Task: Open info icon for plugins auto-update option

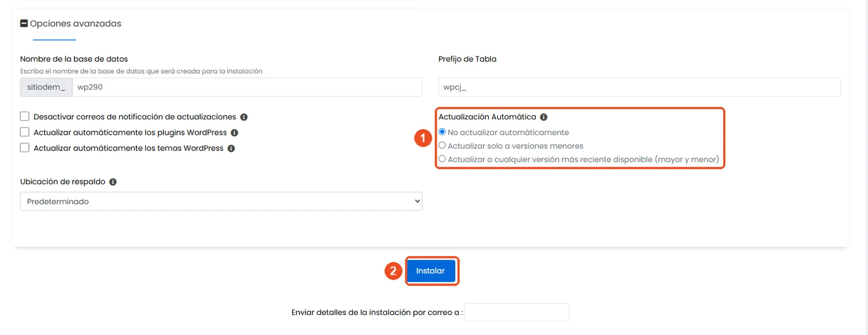Action: (234, 132)
